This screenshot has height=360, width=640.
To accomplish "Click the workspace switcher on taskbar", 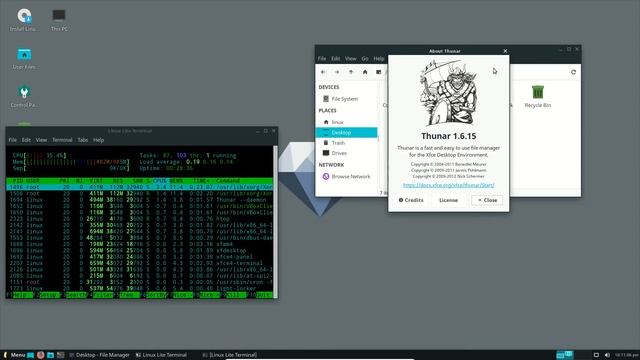I will pyautogui.click(x=565, y=355).
